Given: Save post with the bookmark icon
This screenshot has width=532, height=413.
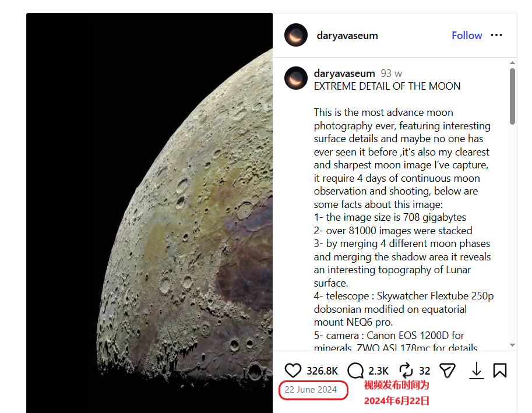Looking at the screenshot, I should click(x=500, y=370).
